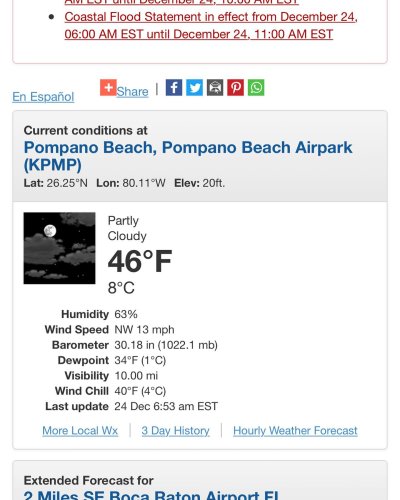Share page on Facebook
This screenshot has height=500, width=400.
[174, 87]
